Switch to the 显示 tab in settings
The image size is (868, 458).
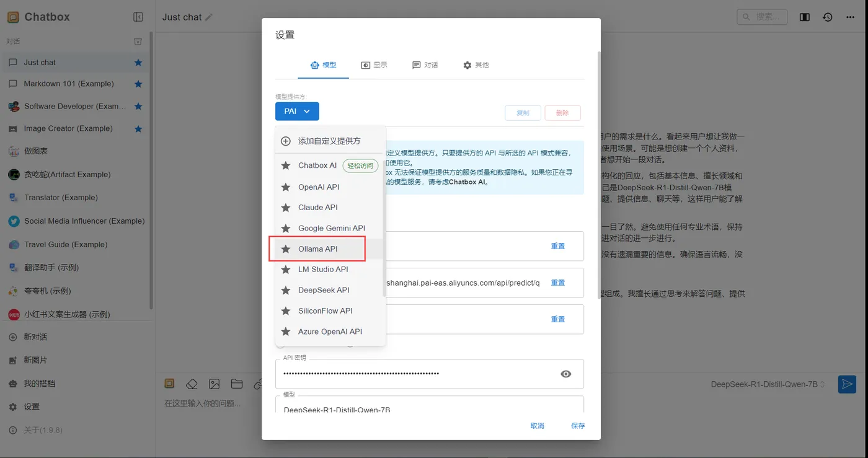pyautogui.click(x=374, y=65)
